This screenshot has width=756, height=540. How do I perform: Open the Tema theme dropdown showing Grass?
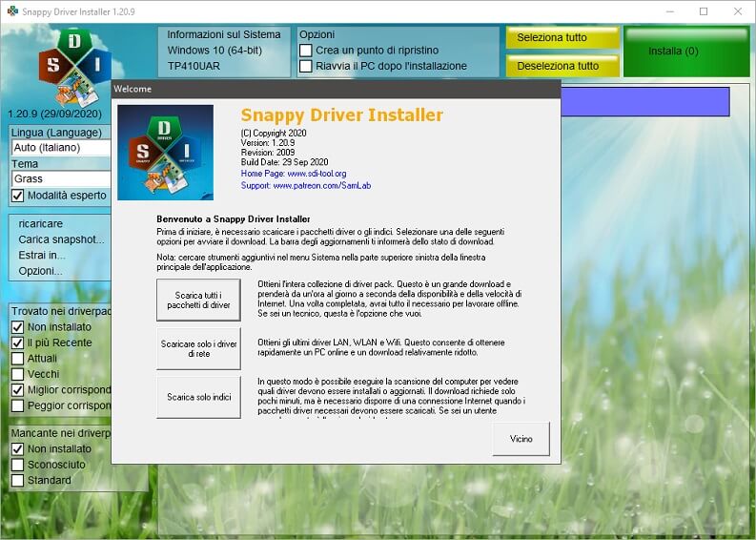(x=61, y=179)
